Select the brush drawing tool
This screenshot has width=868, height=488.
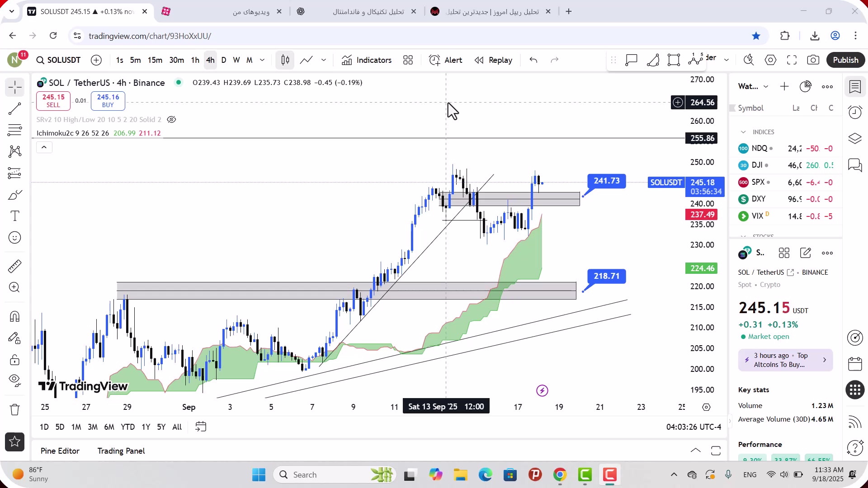tap(15, 195)
